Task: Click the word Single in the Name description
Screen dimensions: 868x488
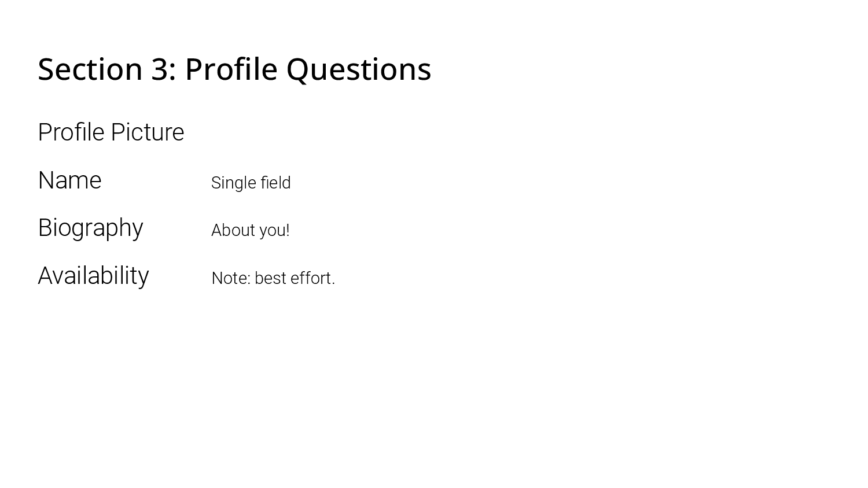Action: tap(234, 183)
